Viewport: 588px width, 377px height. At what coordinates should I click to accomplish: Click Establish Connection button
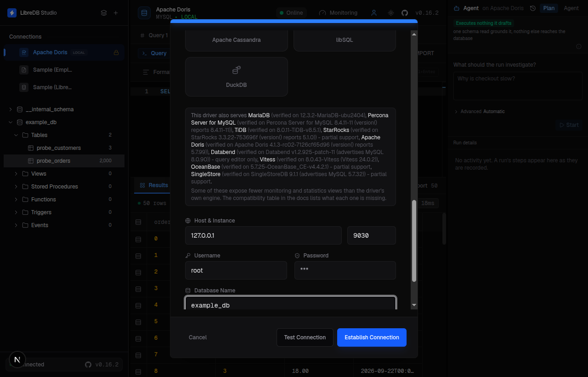(372, 337)
